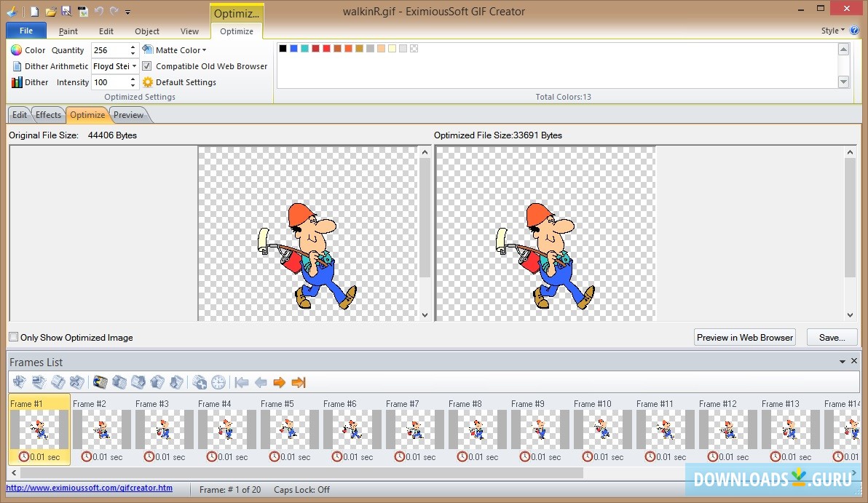Select the black color swatch in palette
Screen dimensions: 868x503
[283, 49]
